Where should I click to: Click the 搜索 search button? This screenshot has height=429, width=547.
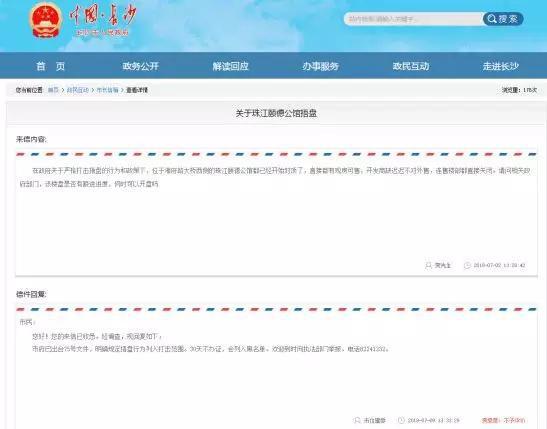click(x=503, y=19)
